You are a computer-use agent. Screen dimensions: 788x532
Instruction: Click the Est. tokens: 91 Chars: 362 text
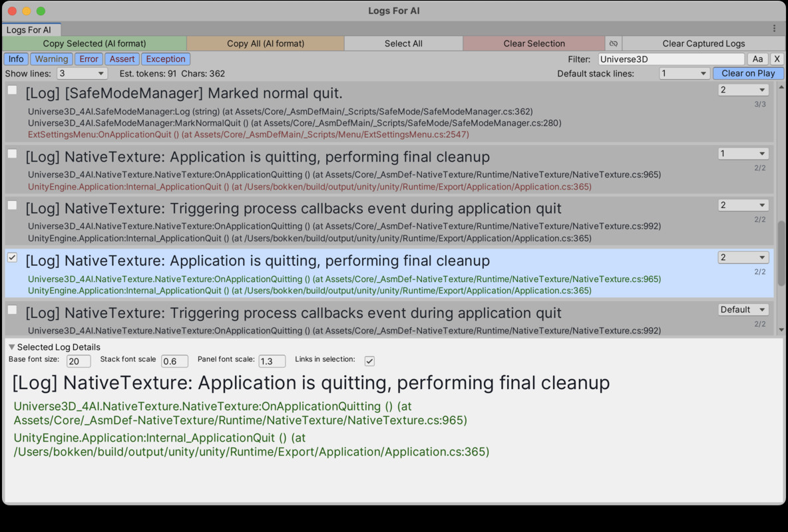(x=172, y=73)
